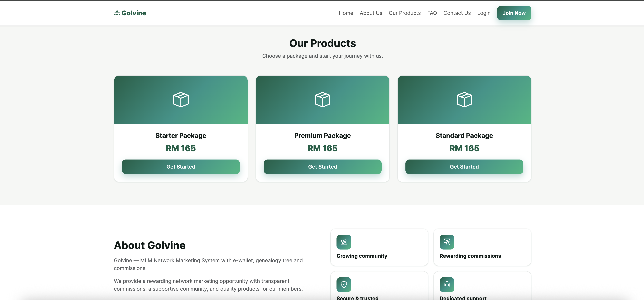Click the Starter Package RM 165 price
The height and width of the screenshot is (300, 644).
181,148
